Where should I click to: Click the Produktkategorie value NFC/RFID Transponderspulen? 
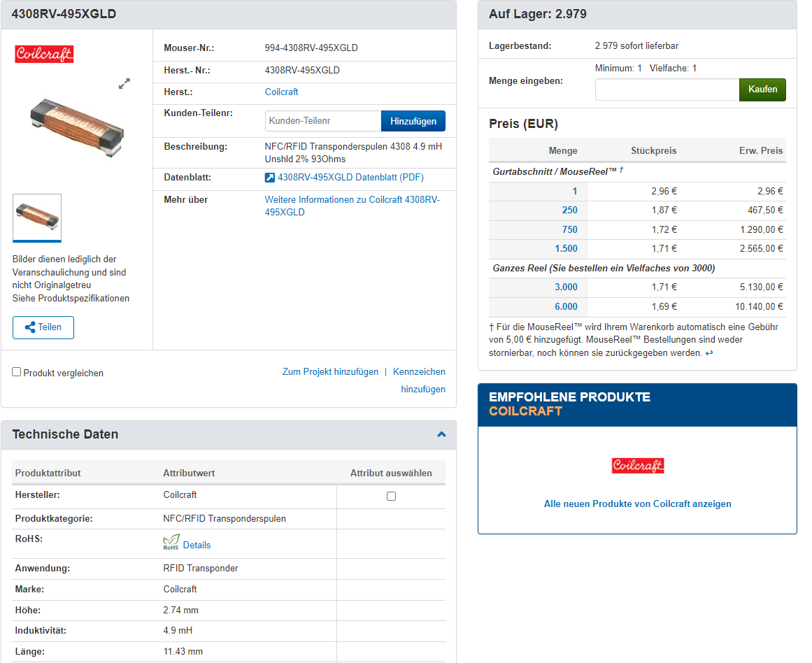pyautogui.click(x=225, y=518)
